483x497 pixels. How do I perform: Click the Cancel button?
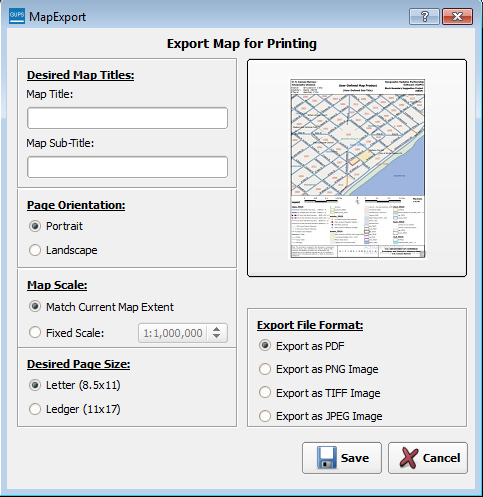click(428, 458)
